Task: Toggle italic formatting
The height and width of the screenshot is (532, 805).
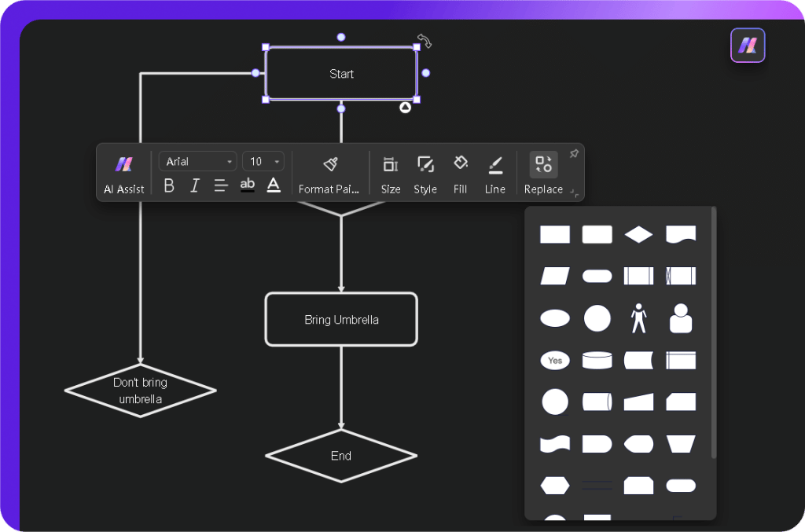Action: point(194,185)
